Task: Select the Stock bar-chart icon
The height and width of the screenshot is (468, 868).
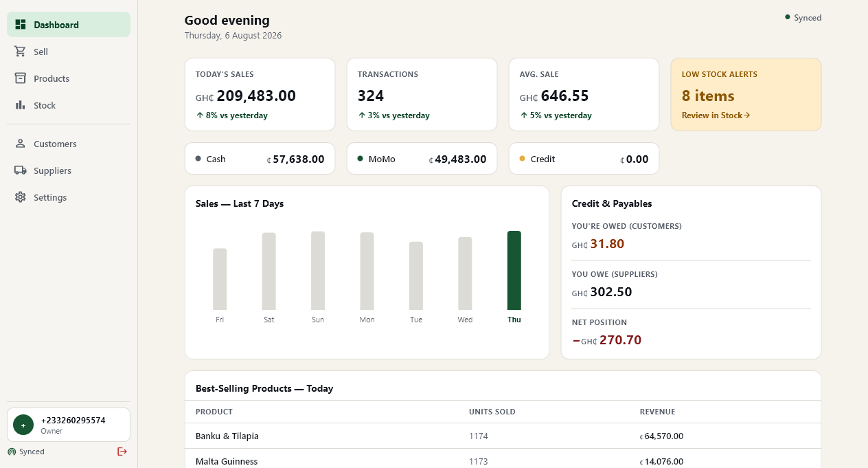Action: click(21, 105)
